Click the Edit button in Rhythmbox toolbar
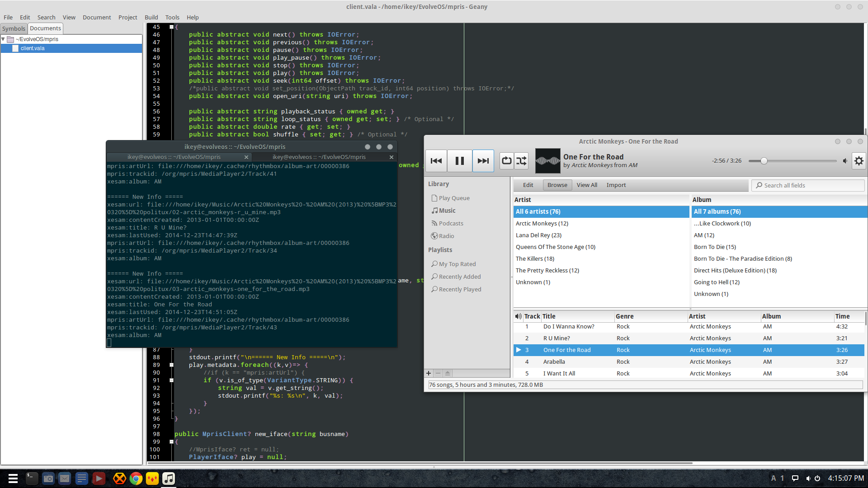The height and width of the screenshot is (488, 868). [x=528, y=185]
